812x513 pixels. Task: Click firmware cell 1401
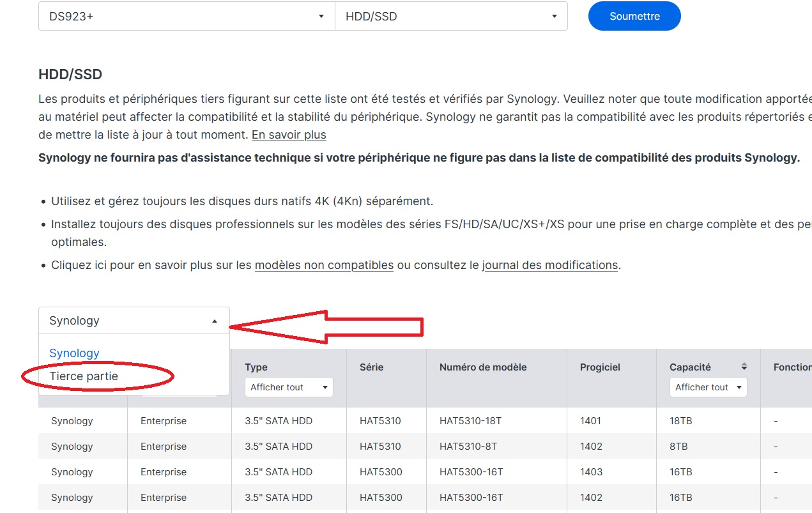tap(590, 421)
